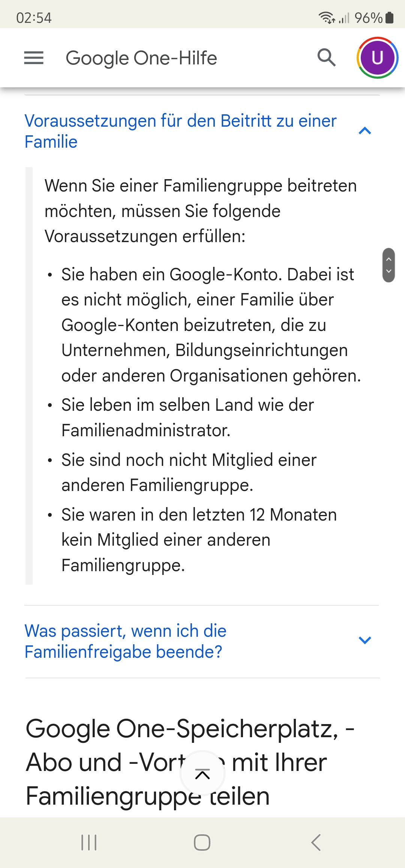Tap the search magnifier icon
This screenshot has height=868, width=405.
326,58
